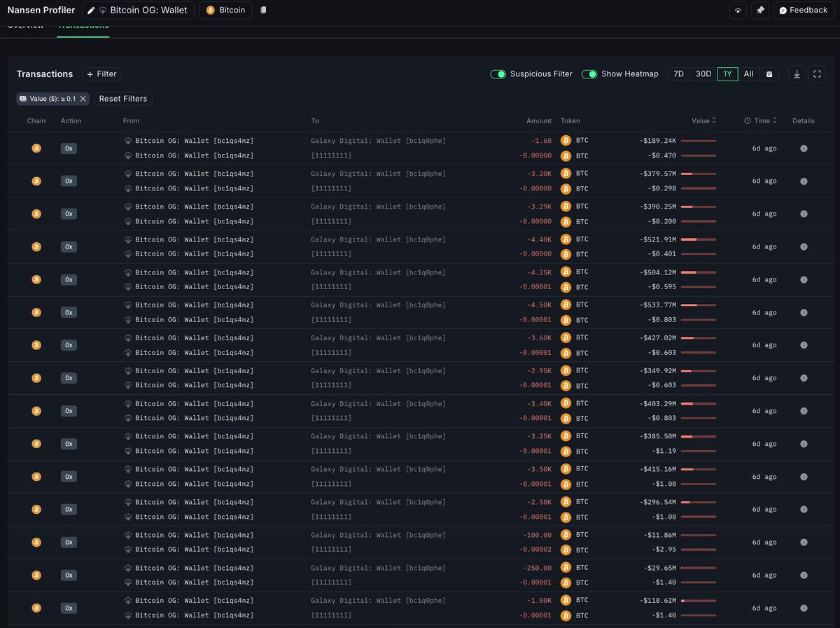Open details icon for the -$118.62M transaction
Viewport: 840px width, 628px height.
tap(804, 608)
